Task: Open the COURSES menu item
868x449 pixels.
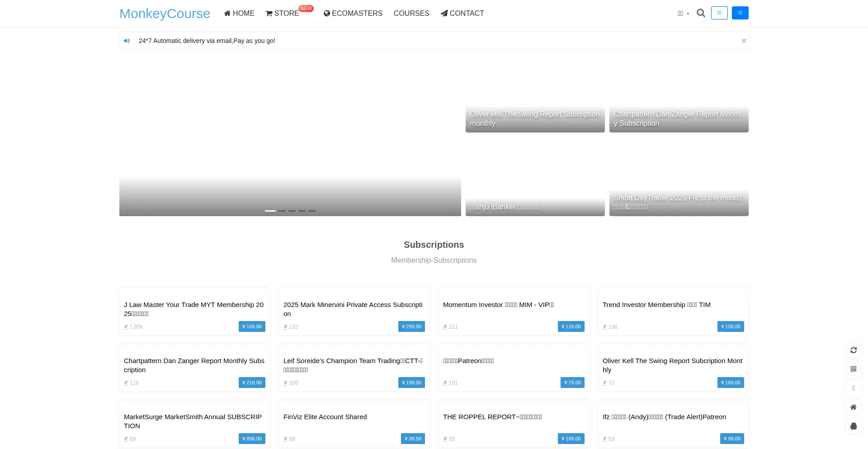Action: (x=411, y=14)
